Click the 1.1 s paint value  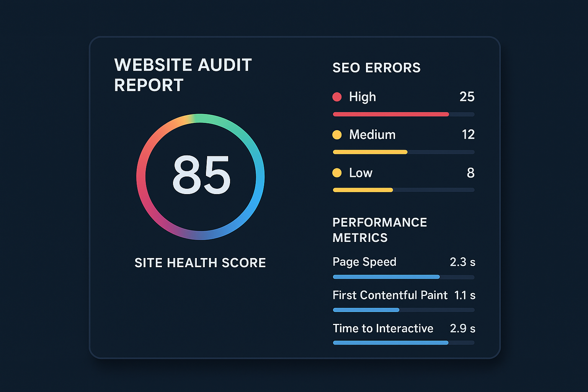(x=465, y=295)
